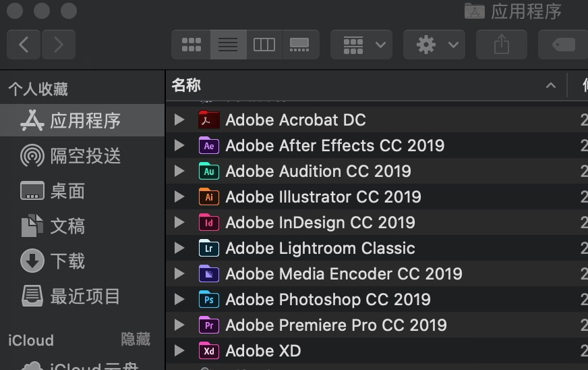This screenshot has height=370, width=588.
Task: Switch to icon grid view
Action: (x=192, y=45)
